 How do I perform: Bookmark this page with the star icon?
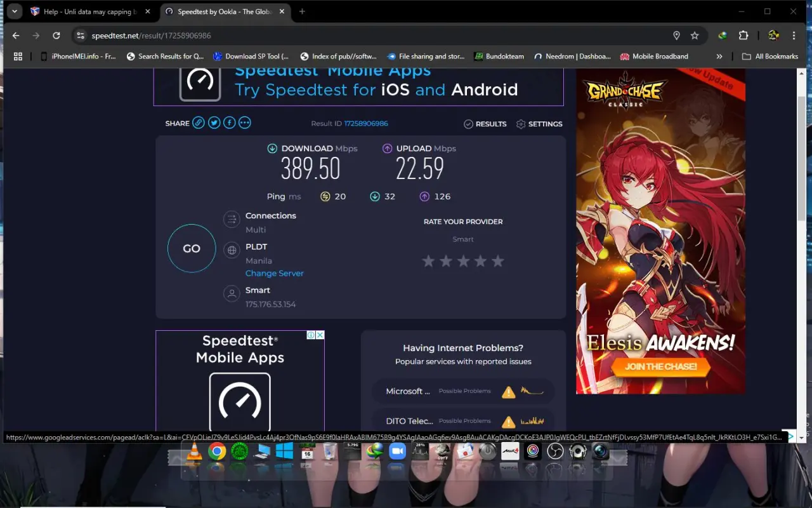[x=695, y=36]
